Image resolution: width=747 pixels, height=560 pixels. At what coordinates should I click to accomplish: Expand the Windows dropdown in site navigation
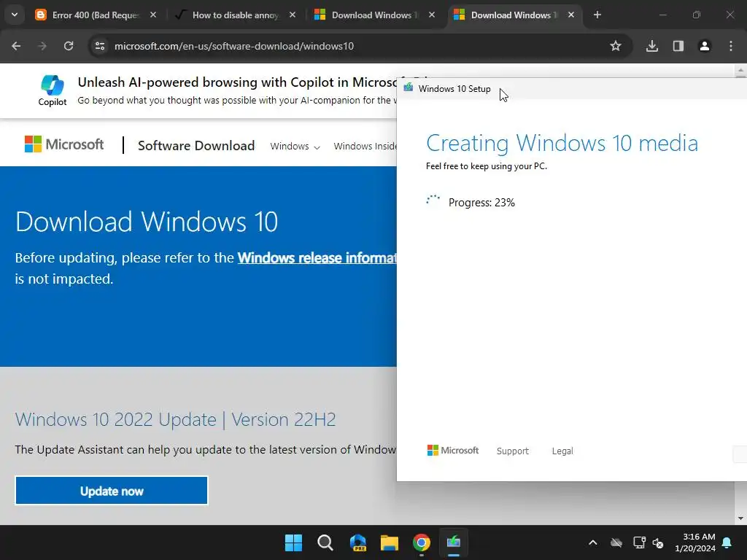[x=295, y=146]
